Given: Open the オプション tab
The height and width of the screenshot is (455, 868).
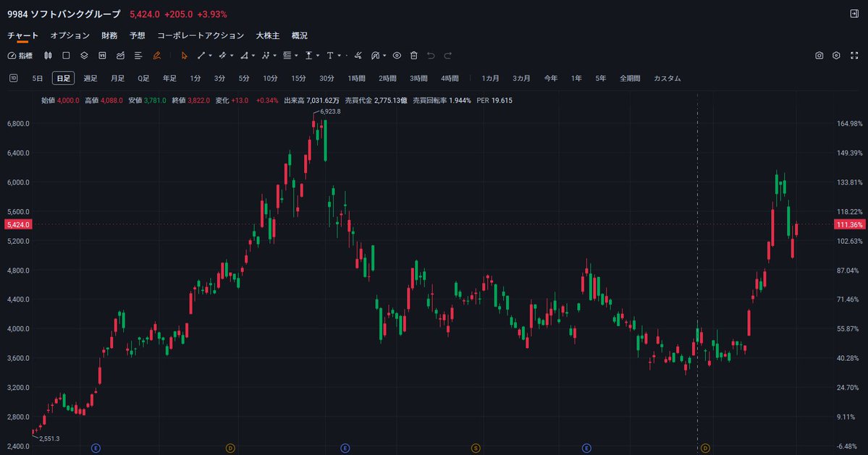Looking at the screenshot, I should pos(69,35).
